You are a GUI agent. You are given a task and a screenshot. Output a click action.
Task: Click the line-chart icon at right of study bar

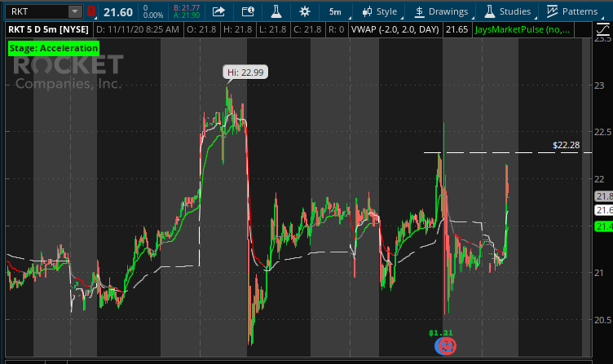(602, 29)
